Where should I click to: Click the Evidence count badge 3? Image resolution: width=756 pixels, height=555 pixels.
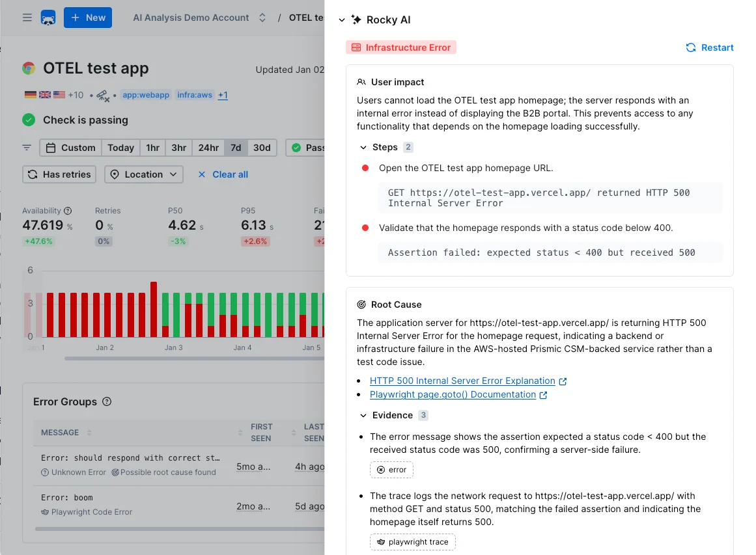423,415
